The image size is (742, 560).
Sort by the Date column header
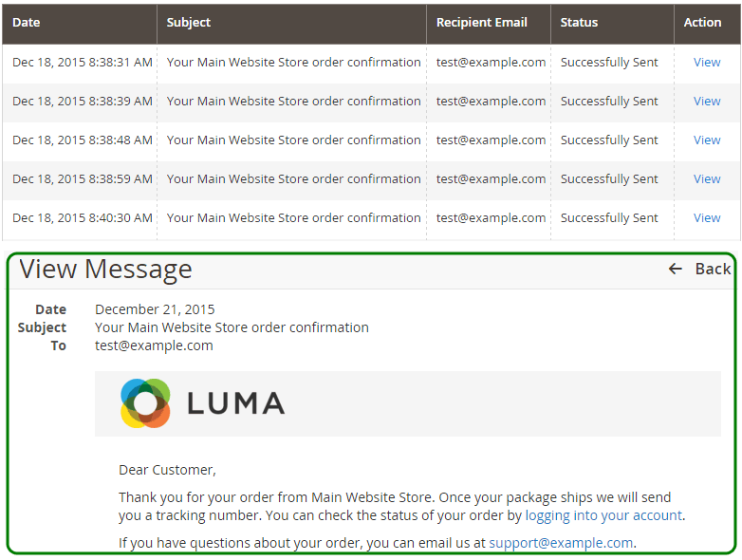pyautogui.click(x=26, y=22)
